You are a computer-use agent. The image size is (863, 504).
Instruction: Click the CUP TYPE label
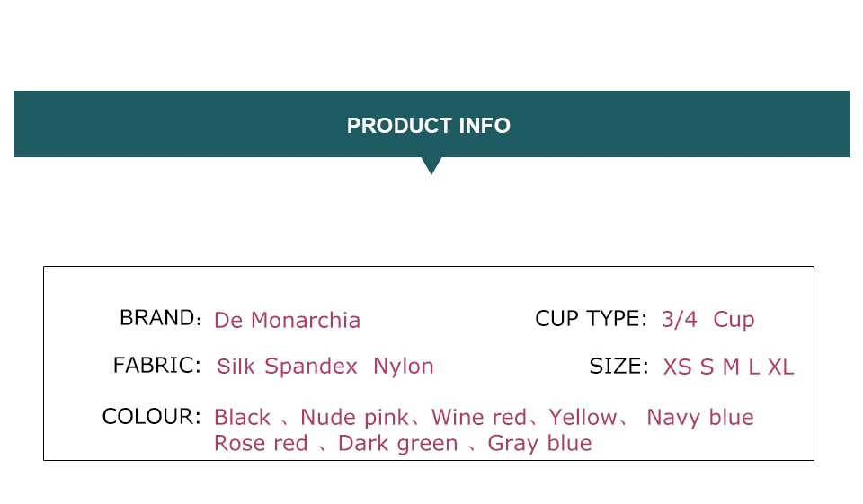tap(591, 319)
